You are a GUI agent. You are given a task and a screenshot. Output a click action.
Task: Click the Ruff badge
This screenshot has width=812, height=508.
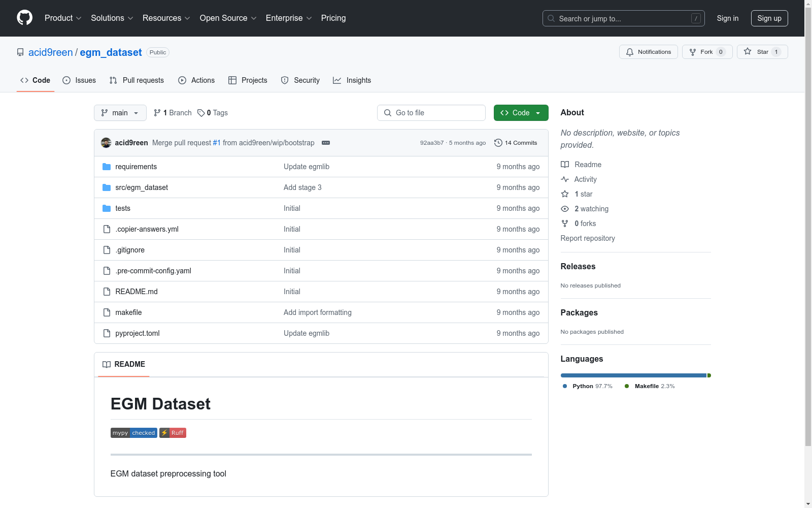(x=173, y=433)
